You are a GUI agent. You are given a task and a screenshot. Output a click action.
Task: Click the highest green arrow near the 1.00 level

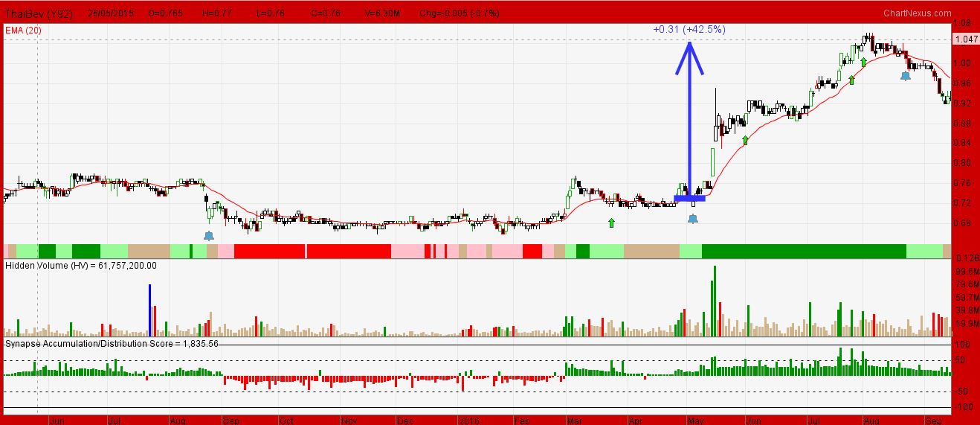863,63
